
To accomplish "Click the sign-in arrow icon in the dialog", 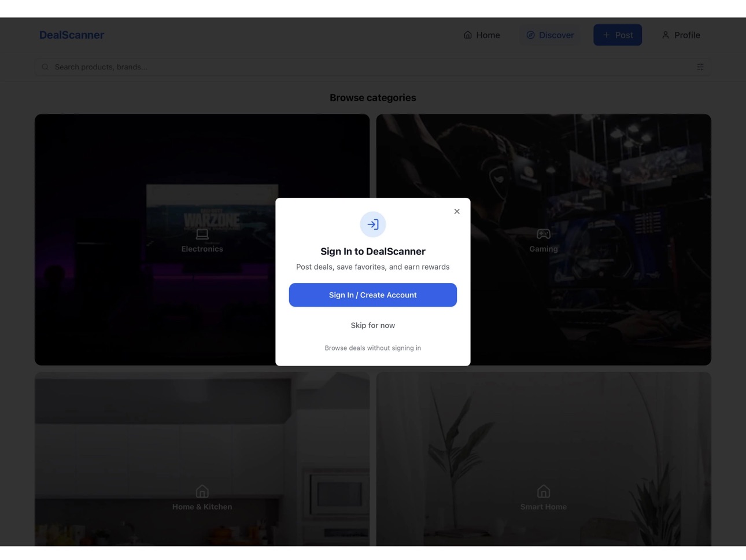I will click(x=373, y=224).
